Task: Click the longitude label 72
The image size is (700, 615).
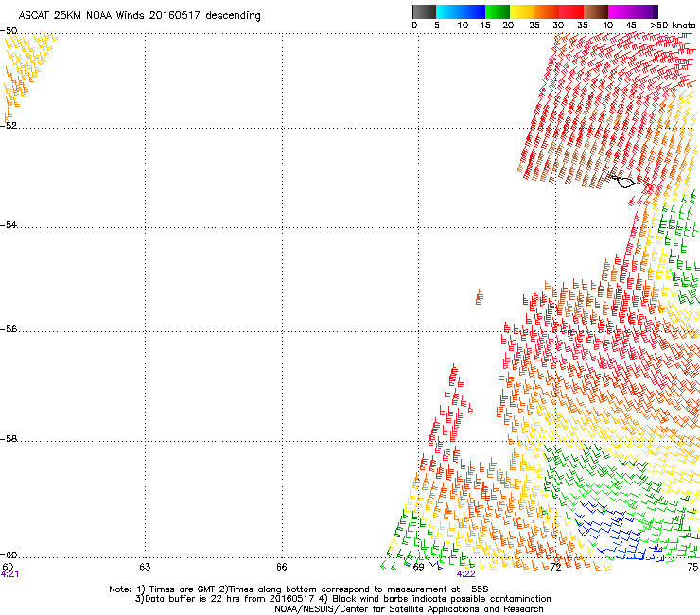Action: (x=555, y=567)
